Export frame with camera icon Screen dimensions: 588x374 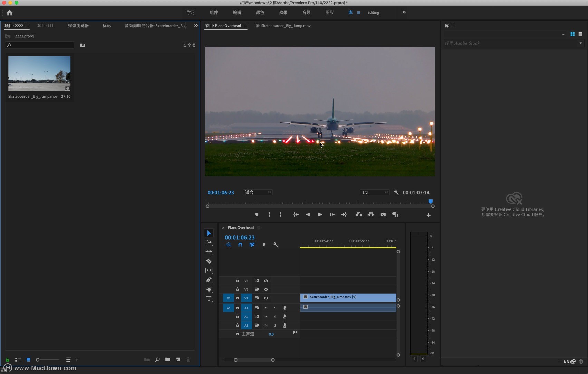coord(383,215)
